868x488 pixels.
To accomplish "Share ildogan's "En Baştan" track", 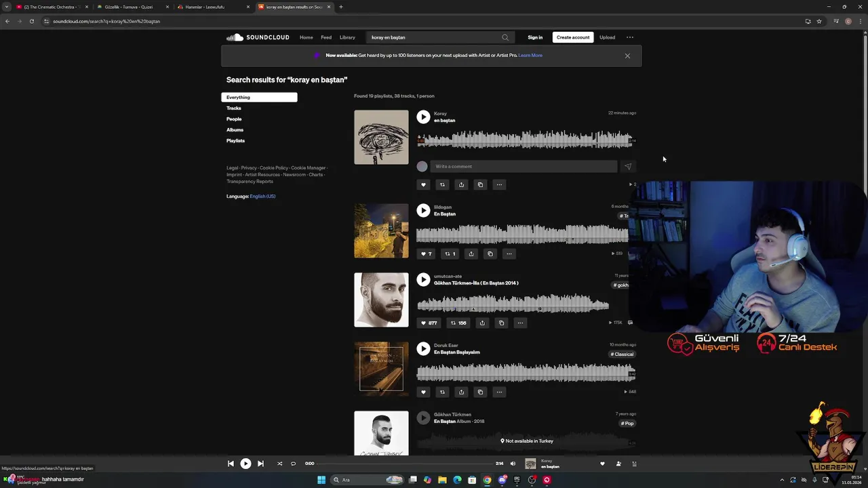I will tap(471, 253).
